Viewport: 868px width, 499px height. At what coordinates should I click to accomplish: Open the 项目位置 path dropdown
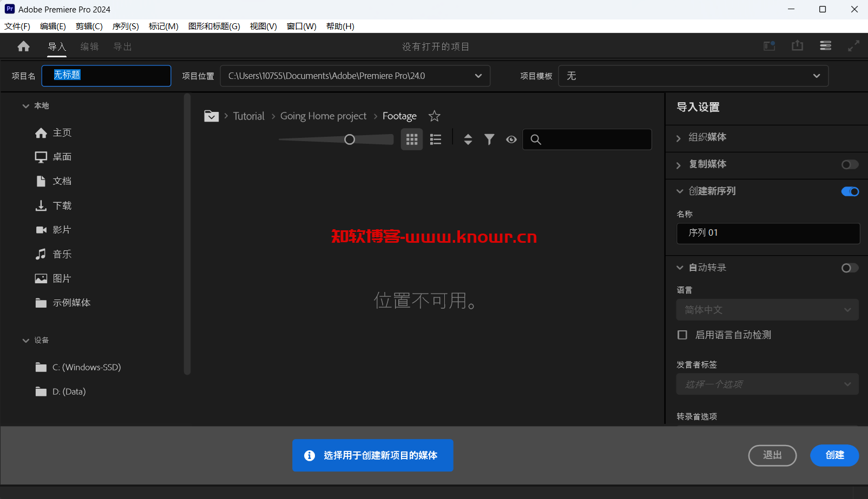pos(355,76)
